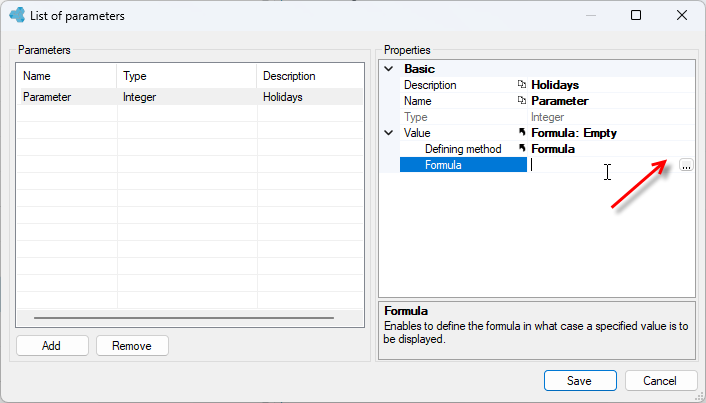Collapse the Value property node
Screen dimensions: 706x403
[389, 133]
